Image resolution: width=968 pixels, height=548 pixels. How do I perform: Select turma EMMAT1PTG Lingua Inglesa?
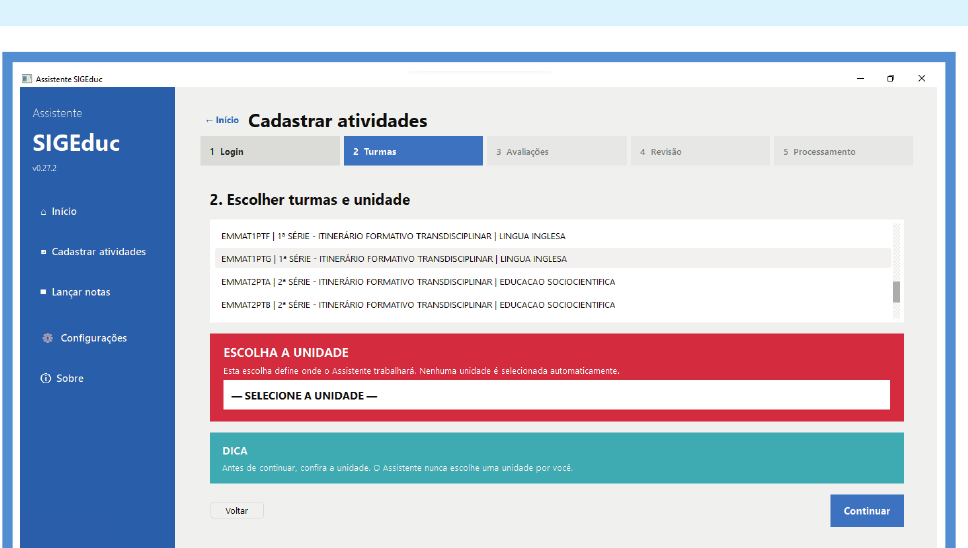(553, 259)
